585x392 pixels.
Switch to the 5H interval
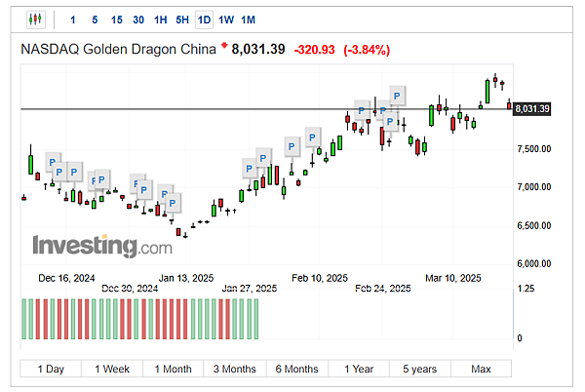tap(182, 20)
